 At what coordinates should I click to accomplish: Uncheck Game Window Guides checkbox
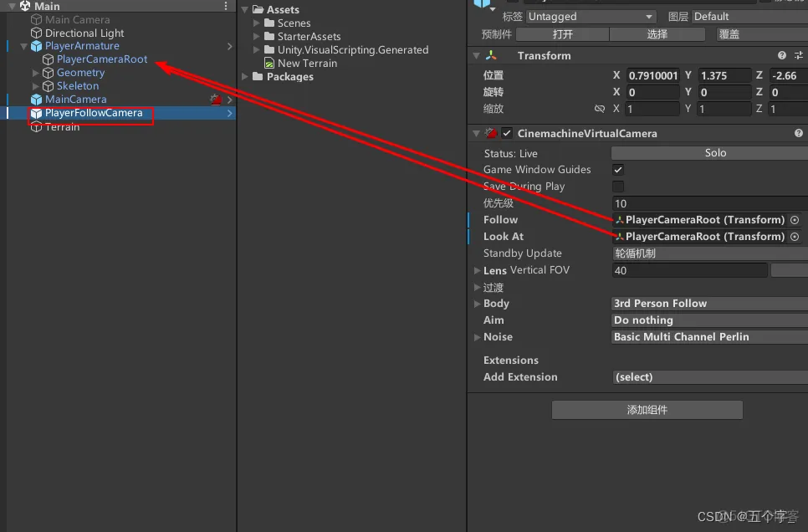pyautogui.click(x=618, y=170)
